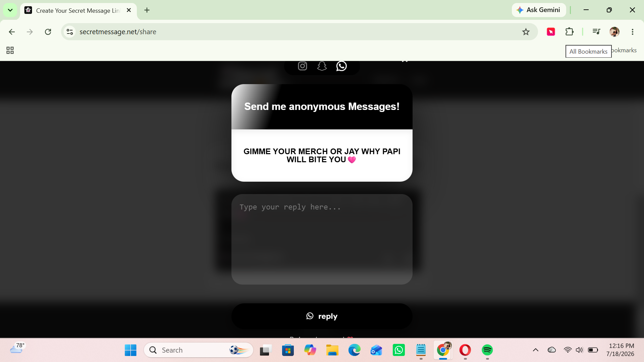Image resolution: width=644 pixels, height=362 pixels.
Task: Open Spotify from the taskbar
Action: pos(487,350)
